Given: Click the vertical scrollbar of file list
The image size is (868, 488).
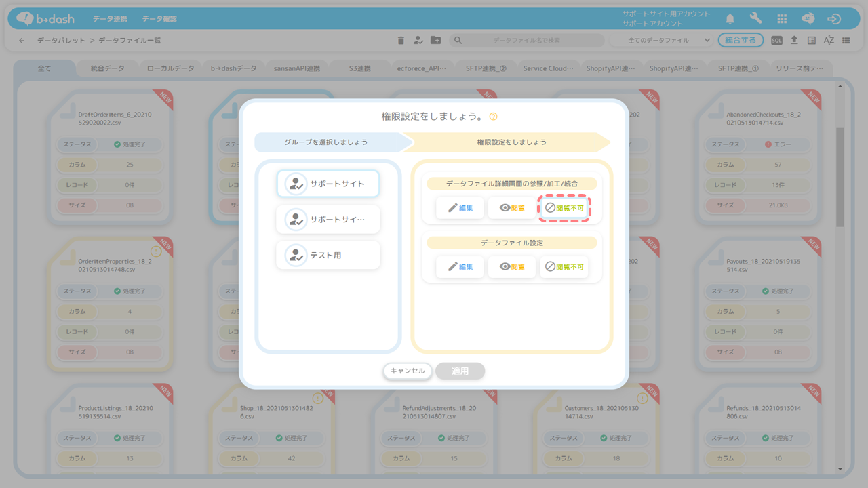Looking at the screenshot, I should pyautogui.click(x=840, y=176).
